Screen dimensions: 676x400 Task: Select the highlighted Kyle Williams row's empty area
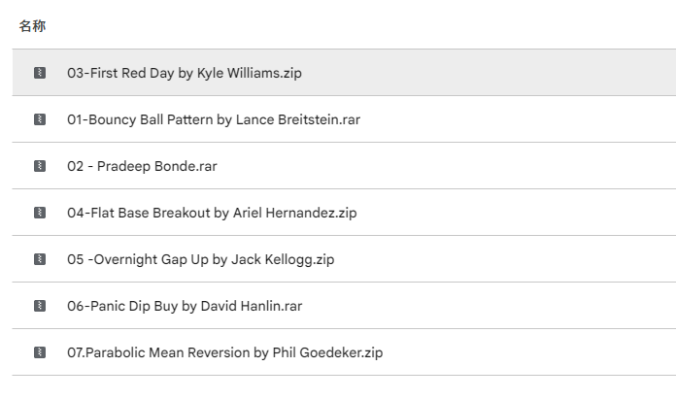(500, 73)
